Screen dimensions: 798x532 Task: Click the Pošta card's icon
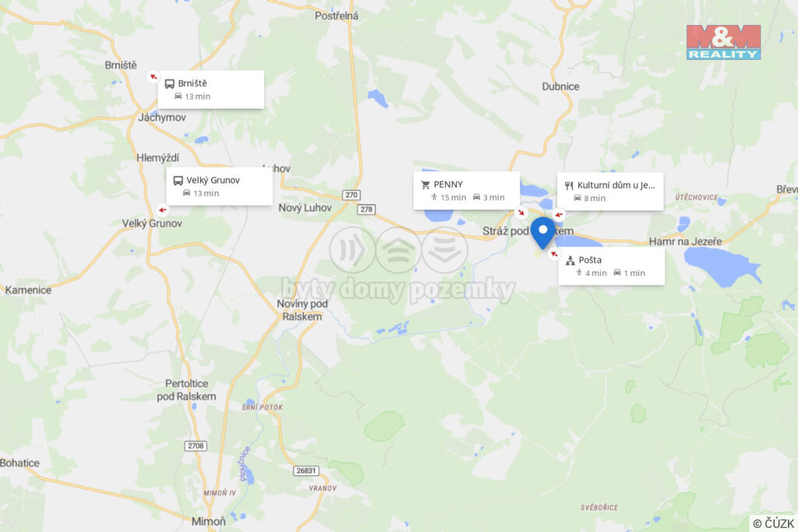[570, 260]
